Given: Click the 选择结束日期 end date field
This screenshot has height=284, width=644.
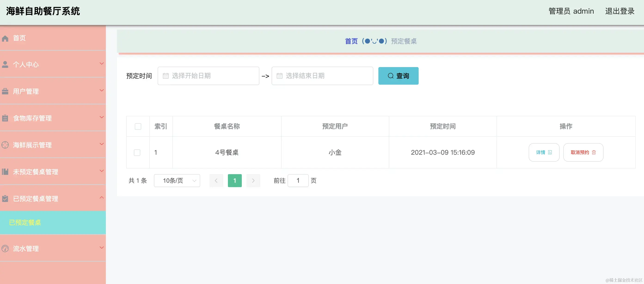Looking at the screenshot, I should [322, 76].
